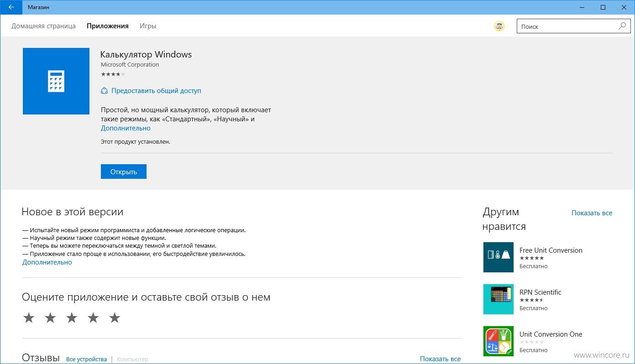Viewport: 635px width, 364px height.
Task: Click Microsoft Corporation publisher name
Action: pyautogui.click(x=130, y=64)
